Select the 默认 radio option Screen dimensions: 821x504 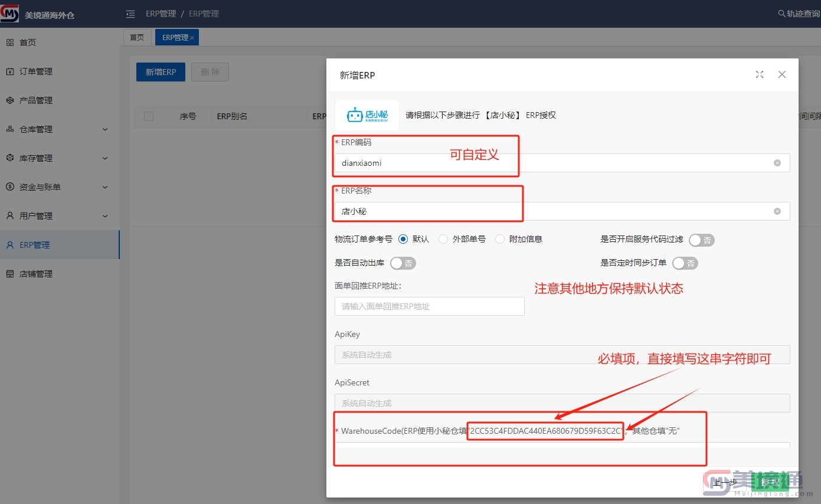pyautogui.click(x=403, y=239)
